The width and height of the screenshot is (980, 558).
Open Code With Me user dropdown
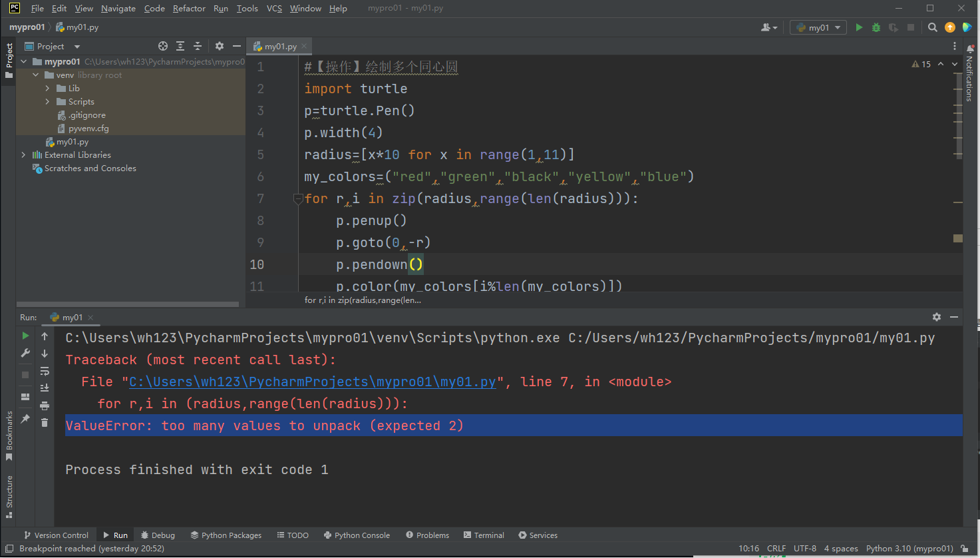[x=769, y=27]
